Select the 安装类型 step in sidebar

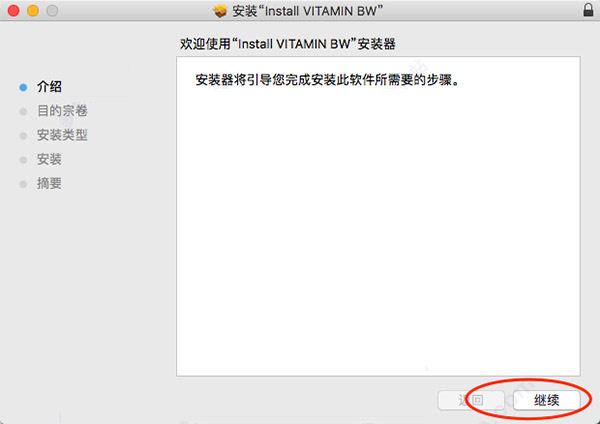pos(62,135)
